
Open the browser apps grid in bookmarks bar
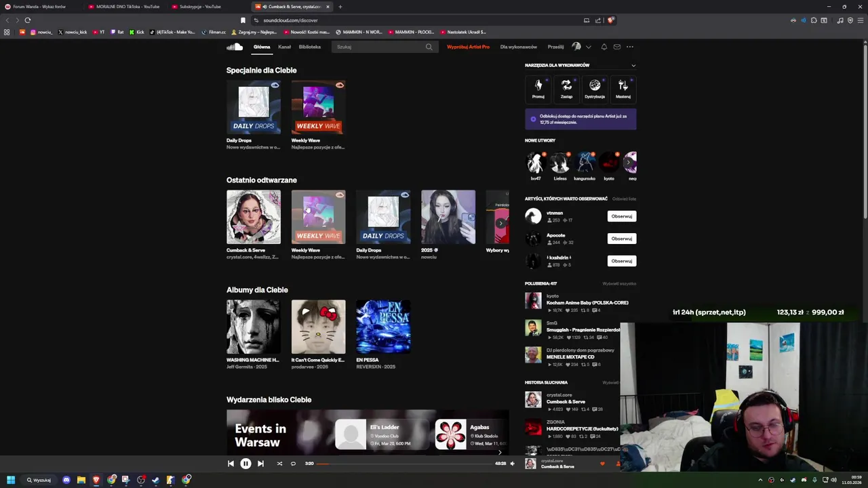(x=7, y=32)
